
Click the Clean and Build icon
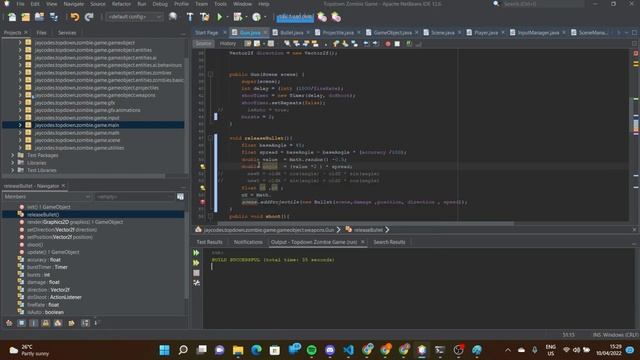tap(204, 17)
